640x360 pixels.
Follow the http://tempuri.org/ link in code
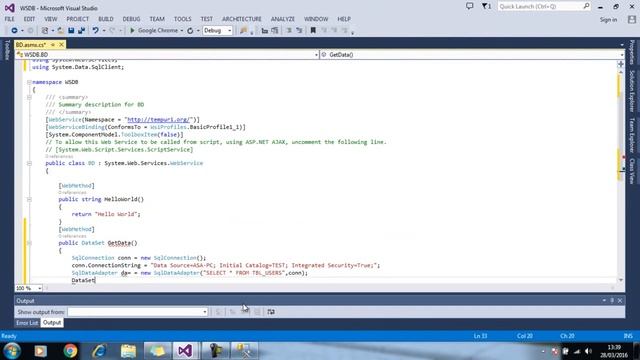tap(159, 120)
